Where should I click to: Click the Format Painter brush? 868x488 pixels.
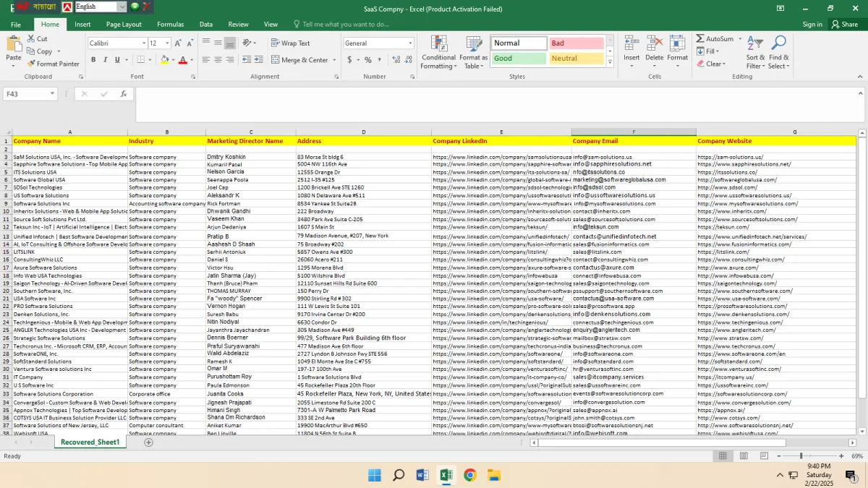click(31, 64)
